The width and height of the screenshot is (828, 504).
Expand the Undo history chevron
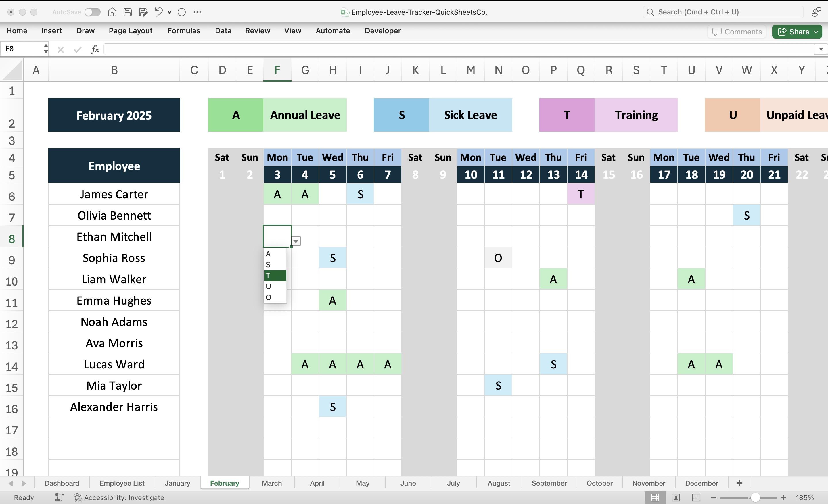[169, 12]
